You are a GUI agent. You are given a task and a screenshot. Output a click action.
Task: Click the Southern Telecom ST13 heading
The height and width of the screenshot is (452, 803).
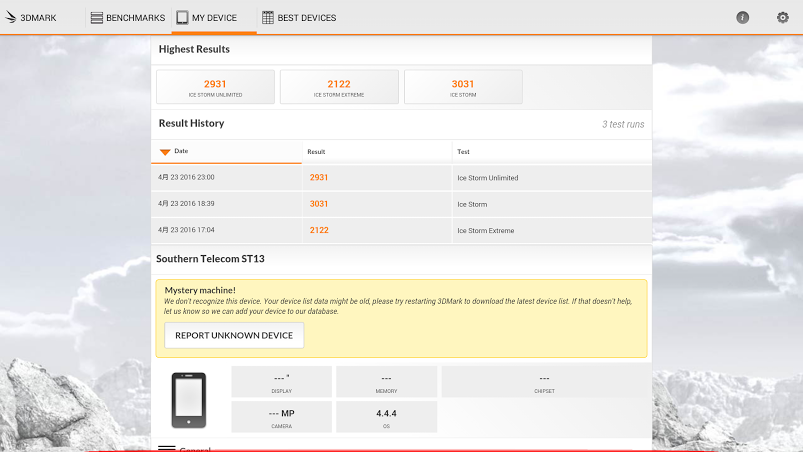click(210, 259)
